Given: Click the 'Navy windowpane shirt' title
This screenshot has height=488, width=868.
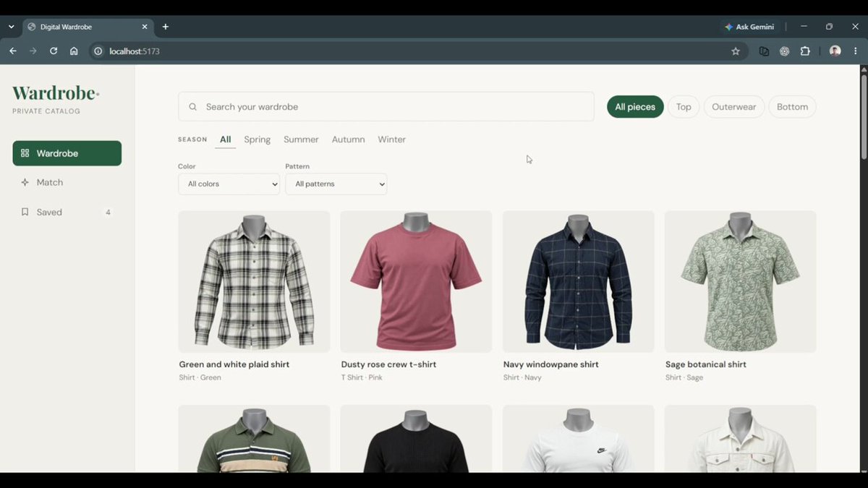Looking at the screenshot, I should point(551,364).
